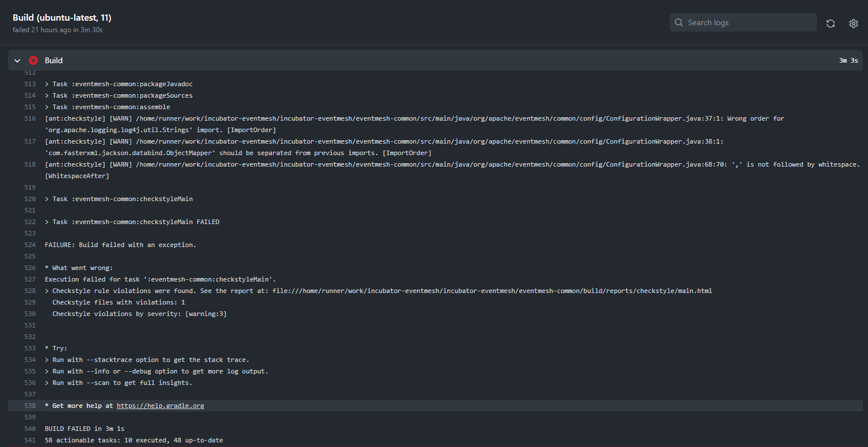Viewport: 868px width, 447px height.
Task: Click the 'Wrong order for' ImportOrder warning
Action: point(414,124)
